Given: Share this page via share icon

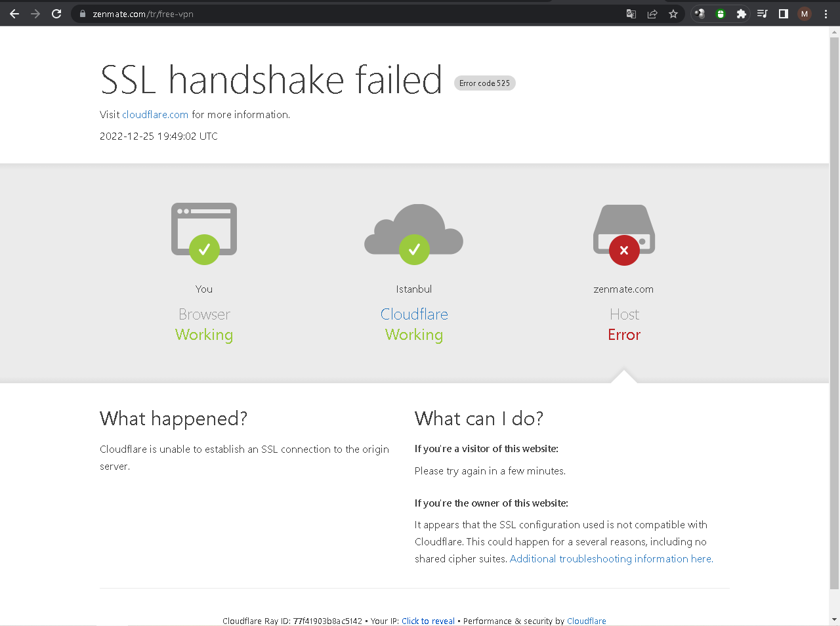Looking at the screenshot, I should 652,14.
